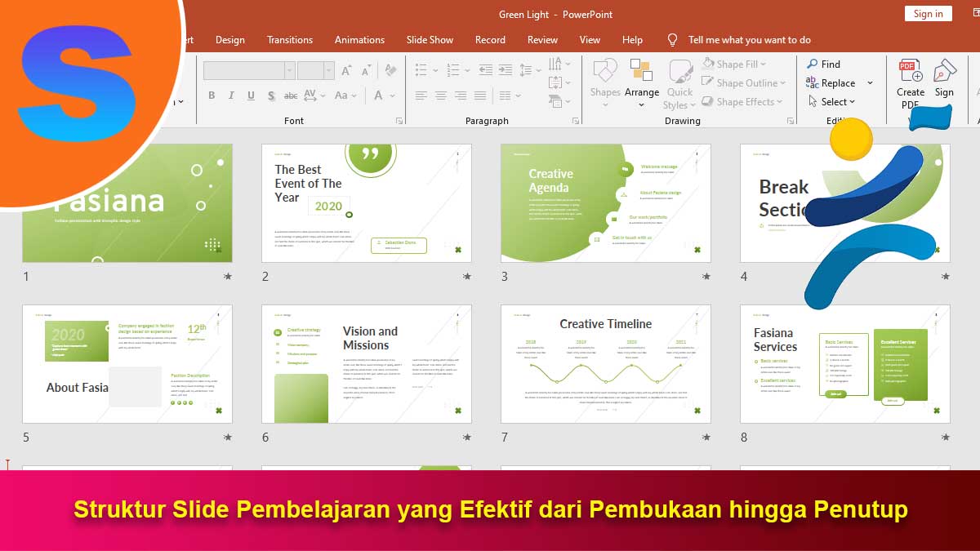This screenshot has height=551, width=980.
Task: Toggle Align Right for the paragraph
Action: point(459,96)
